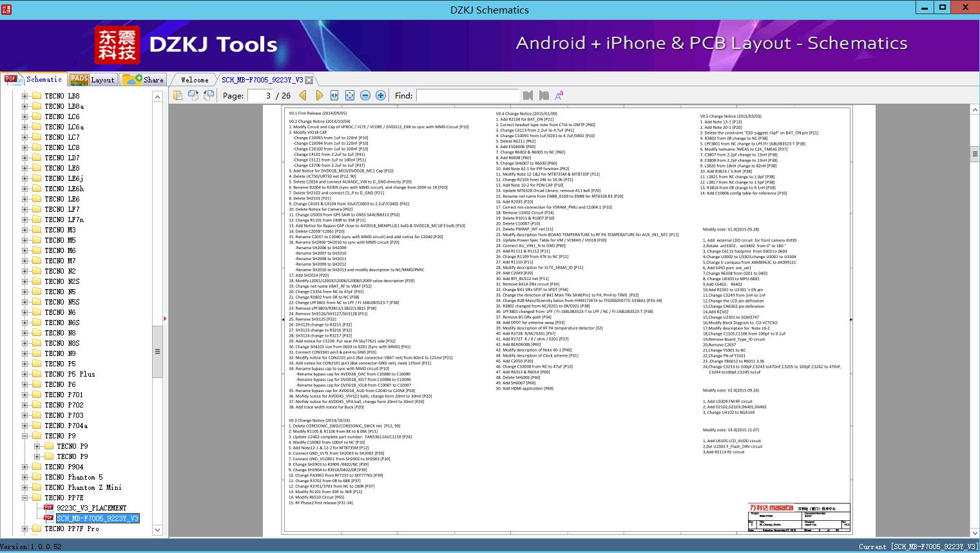Click tree panel scroll down arrow
Viewport: 980px width, 553px height.
pyautogui.click(x=157, y=530)
